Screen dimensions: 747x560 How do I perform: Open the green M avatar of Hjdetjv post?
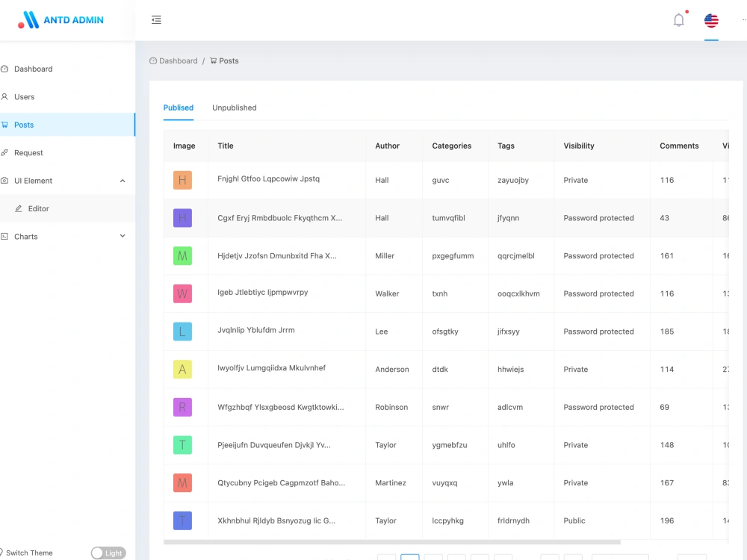182,255
